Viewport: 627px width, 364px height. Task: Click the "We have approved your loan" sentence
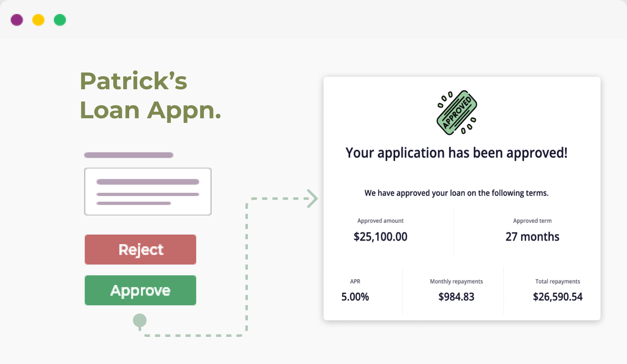[456, 193]
